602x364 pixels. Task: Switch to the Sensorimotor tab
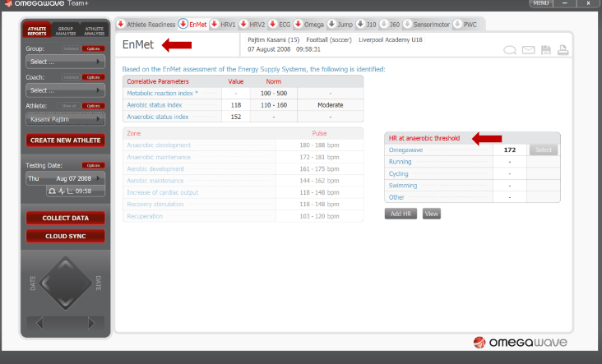pyautogui.click(x=432, y=25)
